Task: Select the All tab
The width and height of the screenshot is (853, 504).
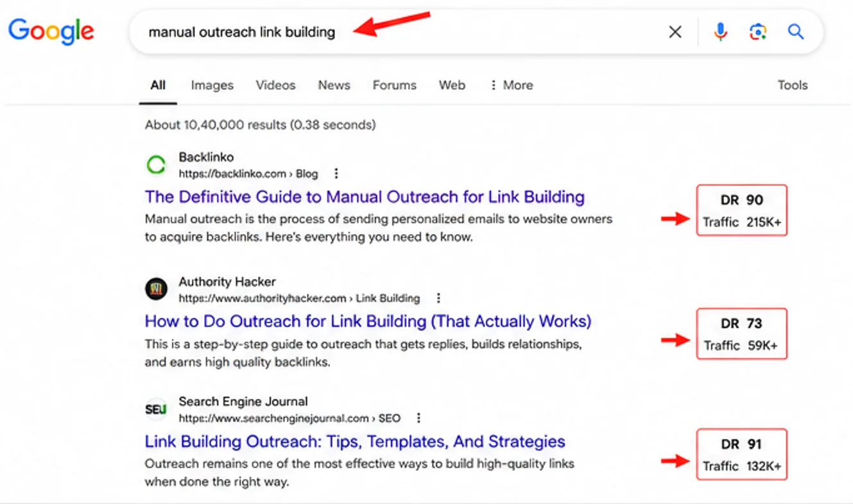Action: [x=158, y=85]
